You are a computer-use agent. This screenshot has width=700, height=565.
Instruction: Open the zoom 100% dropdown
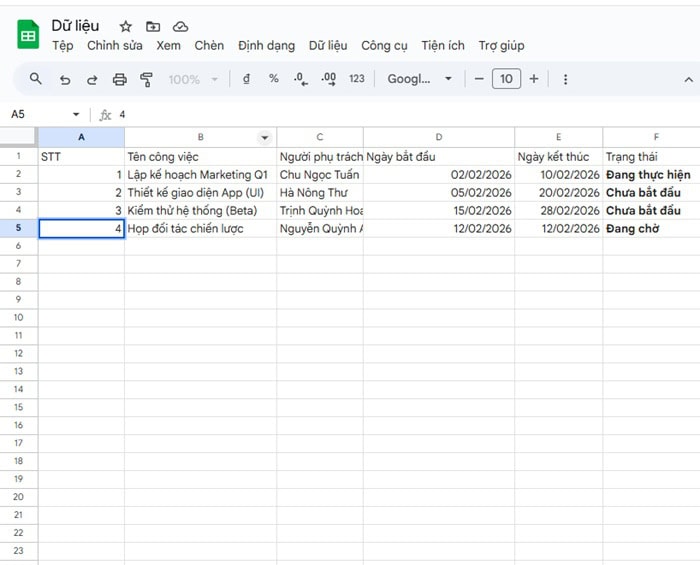pos(192,79)
